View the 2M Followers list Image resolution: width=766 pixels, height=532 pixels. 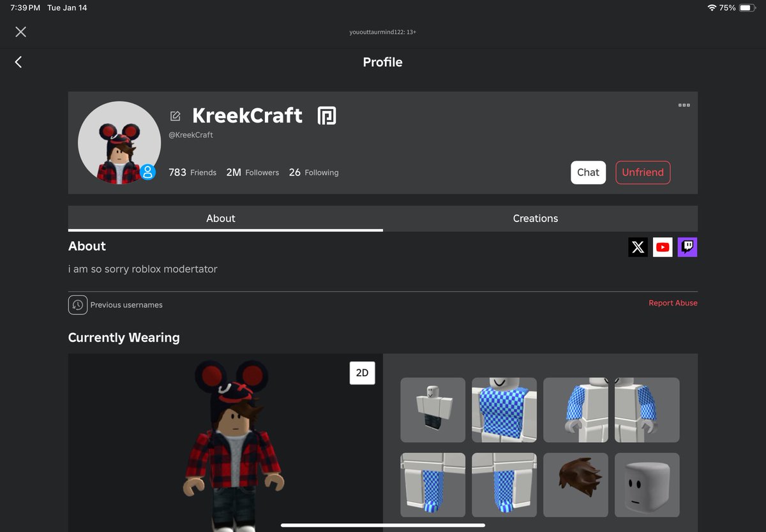click(253, 172)
